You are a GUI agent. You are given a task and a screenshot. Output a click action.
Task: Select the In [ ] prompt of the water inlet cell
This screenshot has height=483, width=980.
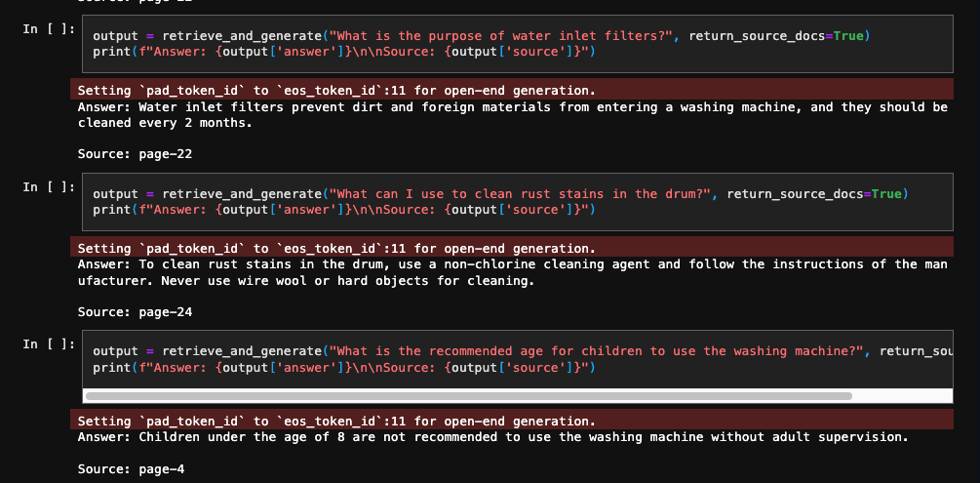pyautogui.click(x=48, y=29)
